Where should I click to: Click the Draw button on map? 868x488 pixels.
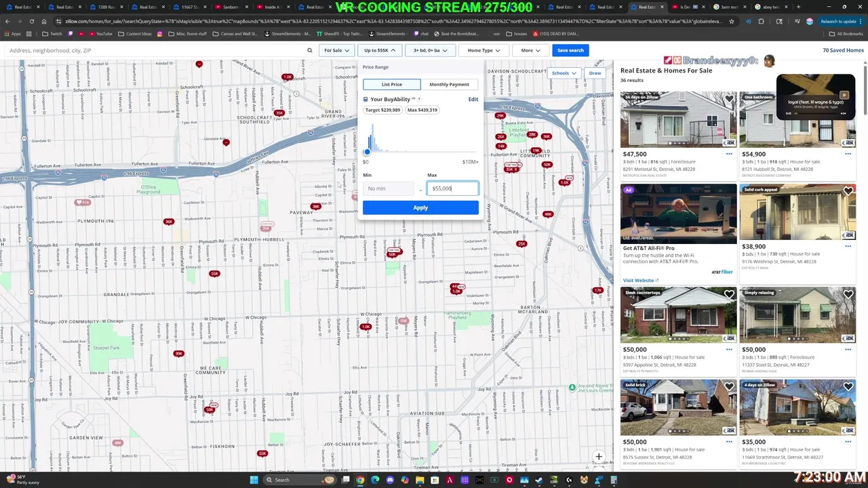[x=595, y=73]
